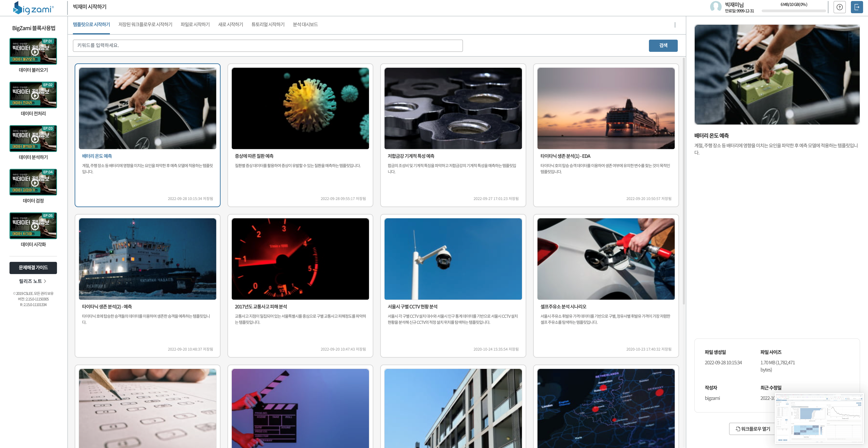Click the BigZami logo

click(x=33, y=8)
